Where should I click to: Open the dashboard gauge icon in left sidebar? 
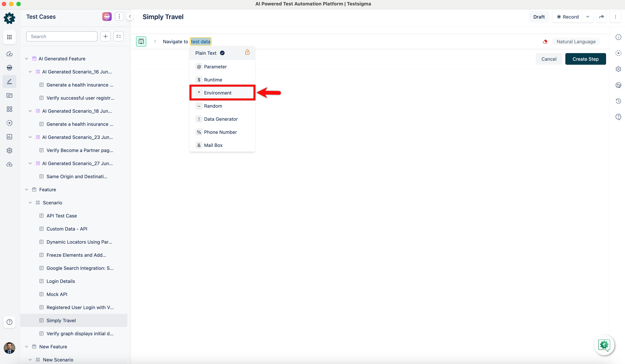coord(9,54)
